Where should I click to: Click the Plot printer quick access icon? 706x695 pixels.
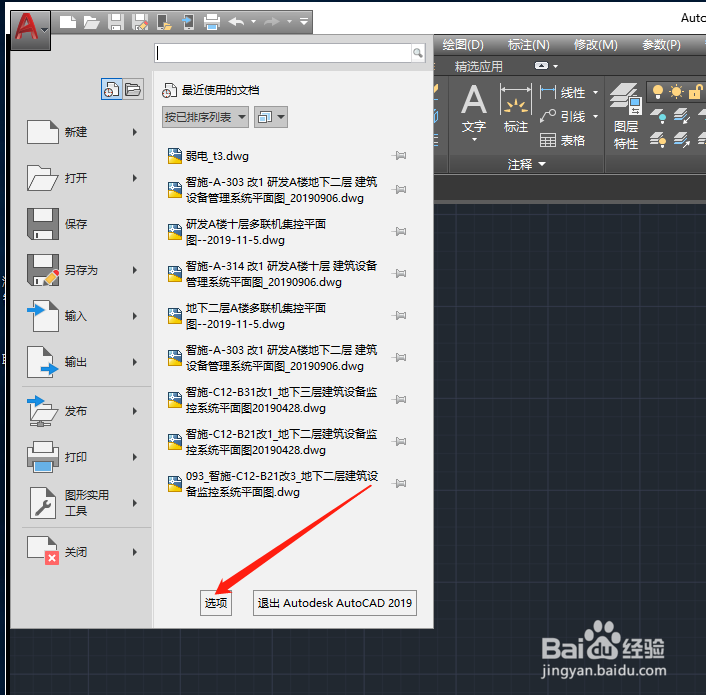click(x=212, y=22)
